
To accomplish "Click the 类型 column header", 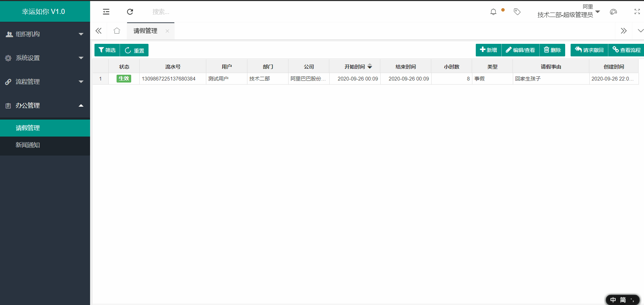I will point(492,67).
